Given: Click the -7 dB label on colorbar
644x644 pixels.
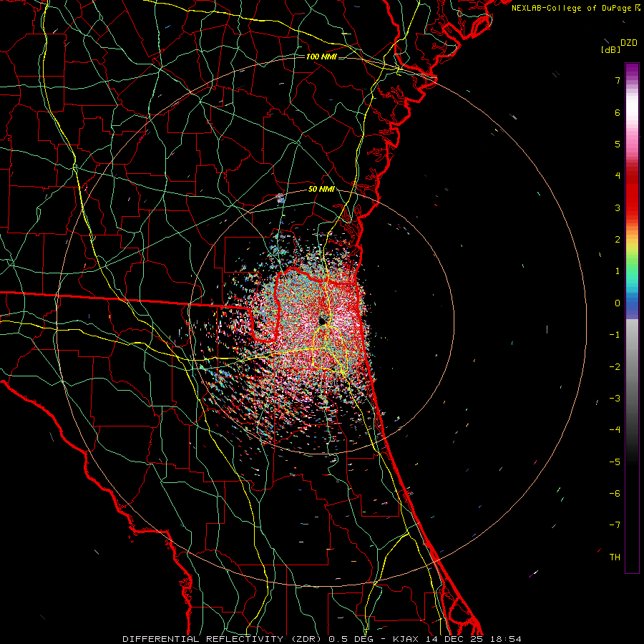Looking at the screenshot, I should coord(615,525).
